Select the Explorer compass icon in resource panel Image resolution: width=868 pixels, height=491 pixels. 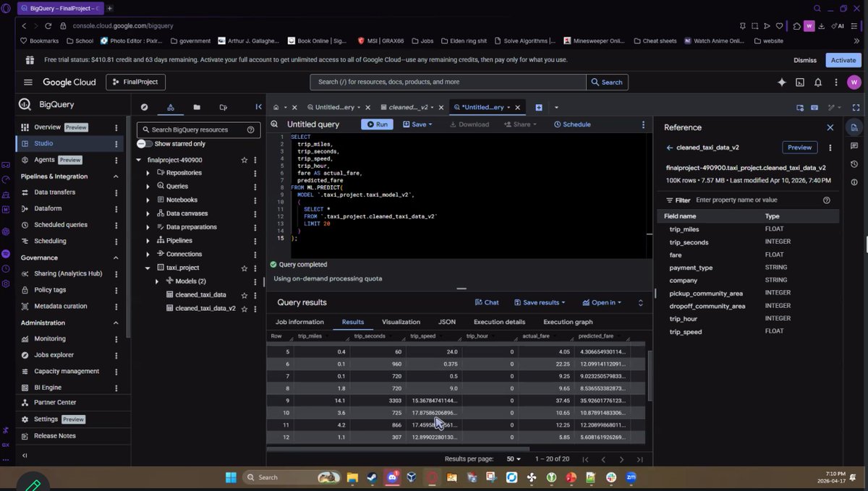click(144, 107)
